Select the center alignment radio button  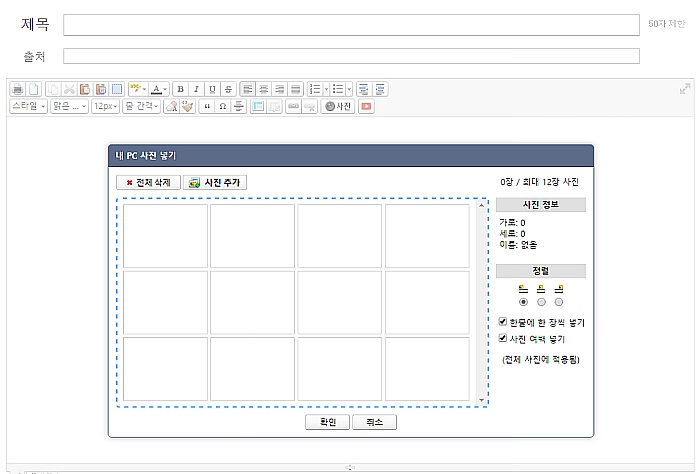[x=541, y=302]
